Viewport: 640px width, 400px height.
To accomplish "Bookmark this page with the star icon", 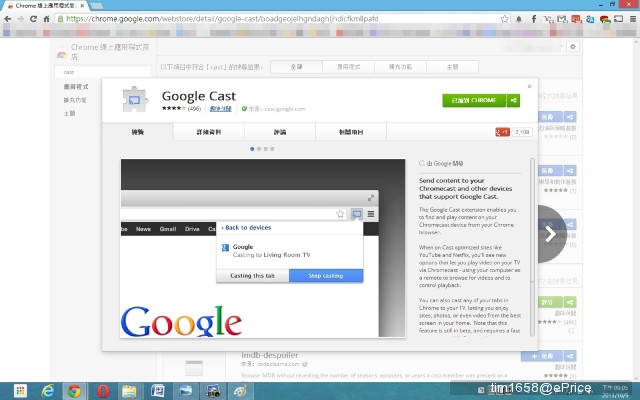I will point(504,19).
